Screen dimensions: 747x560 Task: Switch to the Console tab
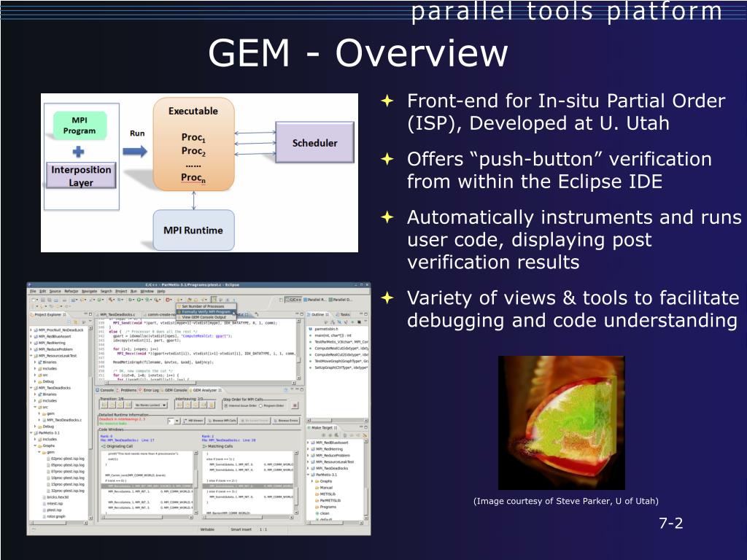tap(107, 390)
